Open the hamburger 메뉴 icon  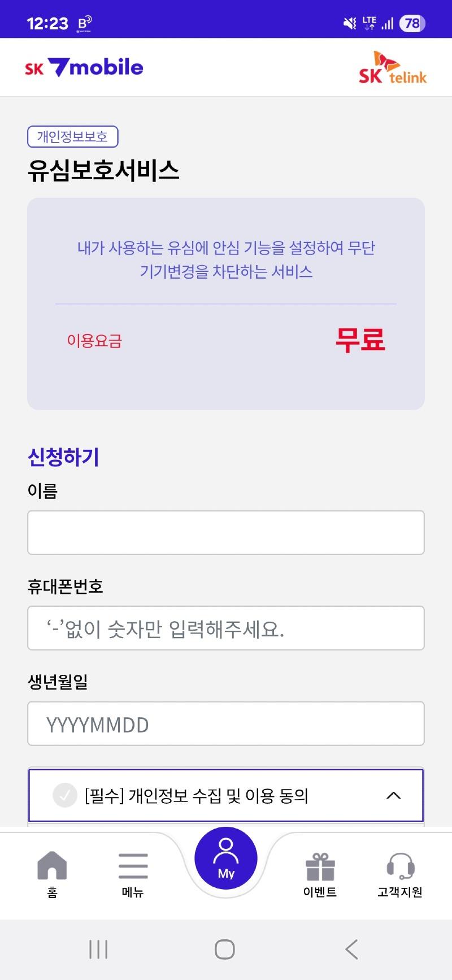coord(133,865)
